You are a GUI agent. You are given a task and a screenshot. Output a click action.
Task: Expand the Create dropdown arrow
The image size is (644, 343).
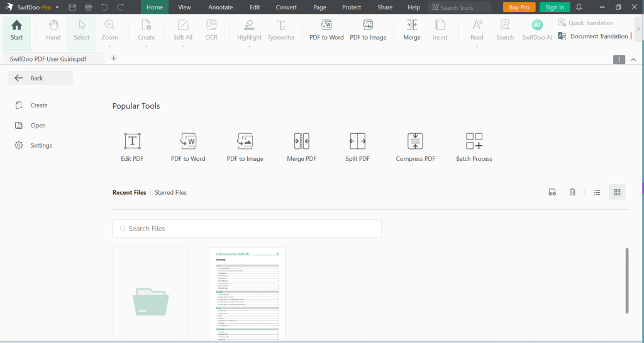pos(146,46)
